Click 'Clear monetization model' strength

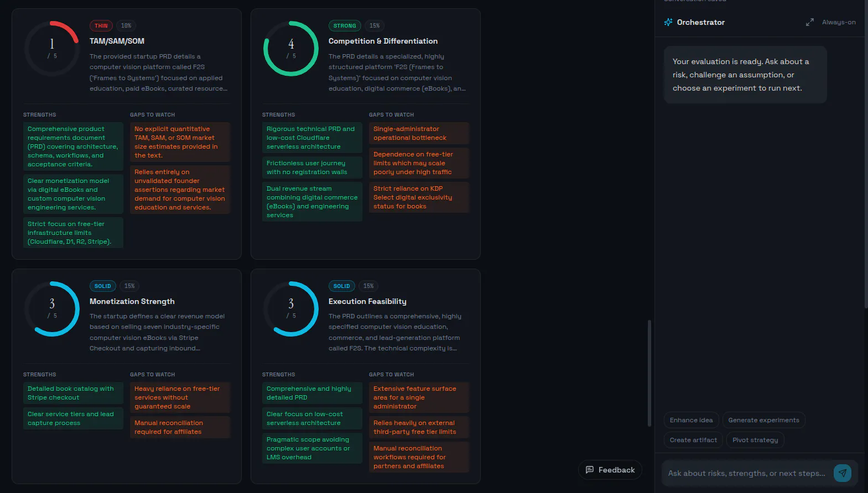(73, 194)
